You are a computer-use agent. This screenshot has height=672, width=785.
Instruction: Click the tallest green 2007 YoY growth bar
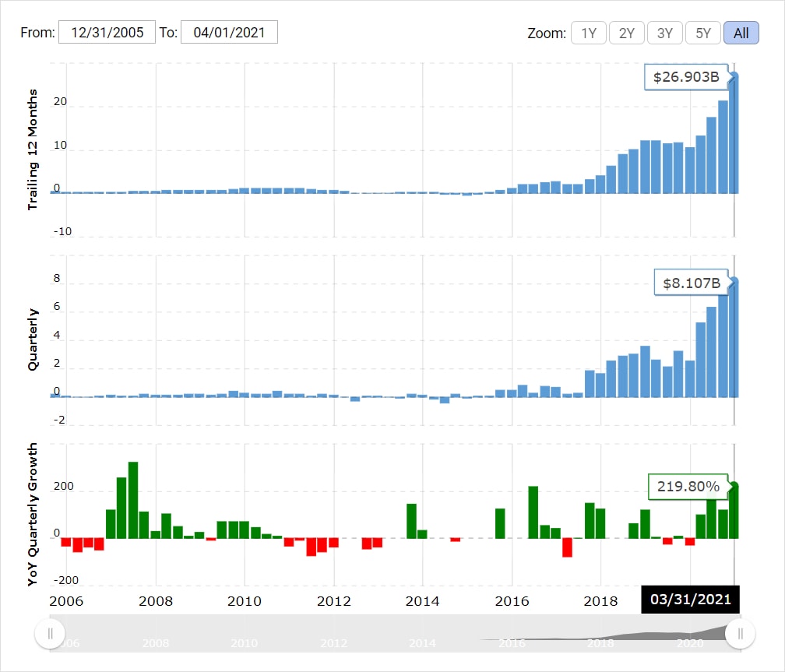(133, 499)
